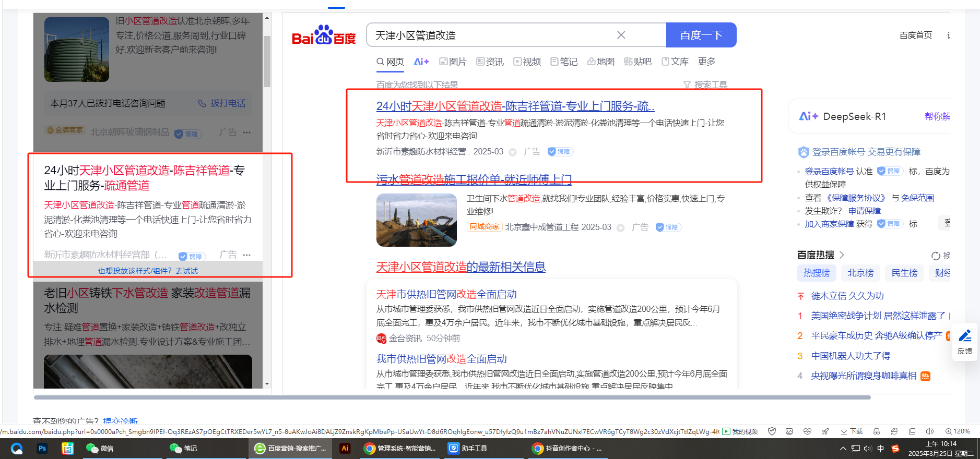
Task: Expand the 更多 categories menu
Action: 706,62
